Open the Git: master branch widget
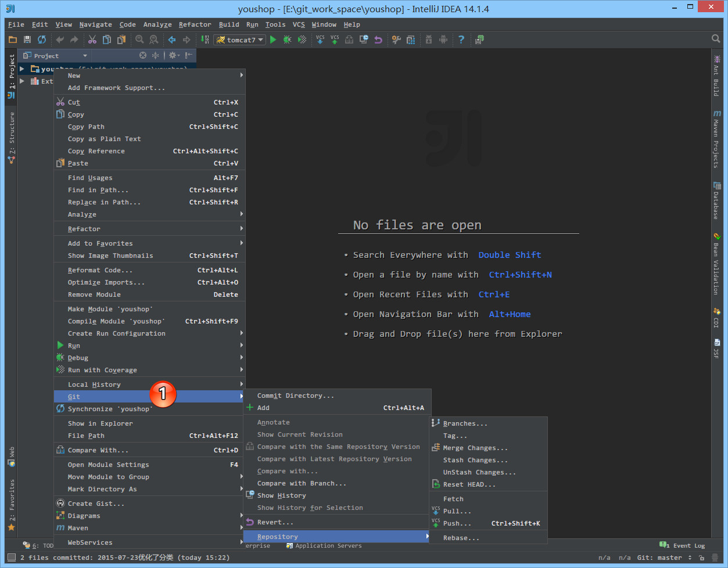The image size is (728, 568). coord(664,558)
